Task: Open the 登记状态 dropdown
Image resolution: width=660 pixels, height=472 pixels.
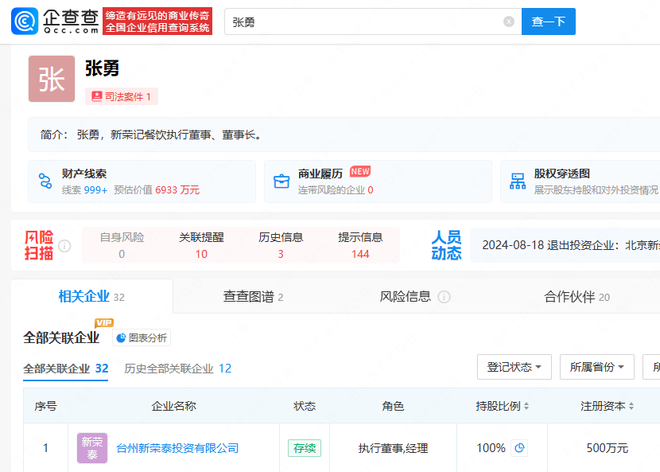Action: pos(514,367)
